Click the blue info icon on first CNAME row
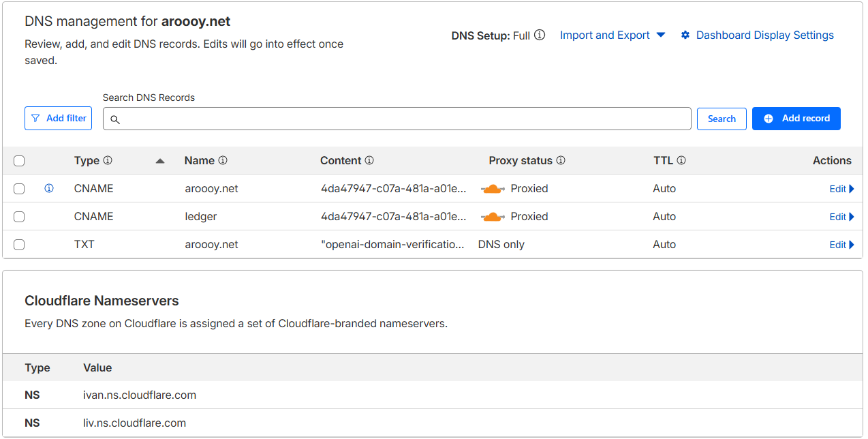Screen dimensions: 868x439 point(49,189)
